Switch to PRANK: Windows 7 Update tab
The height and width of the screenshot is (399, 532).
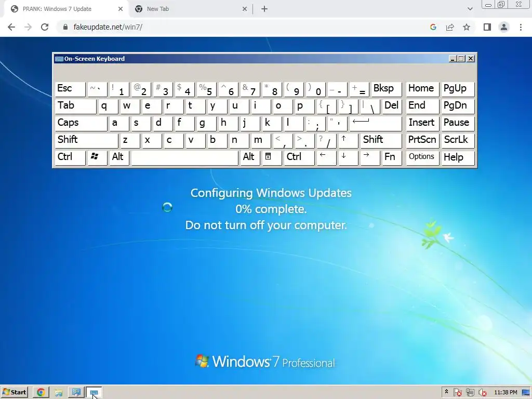tap(66, 9)
